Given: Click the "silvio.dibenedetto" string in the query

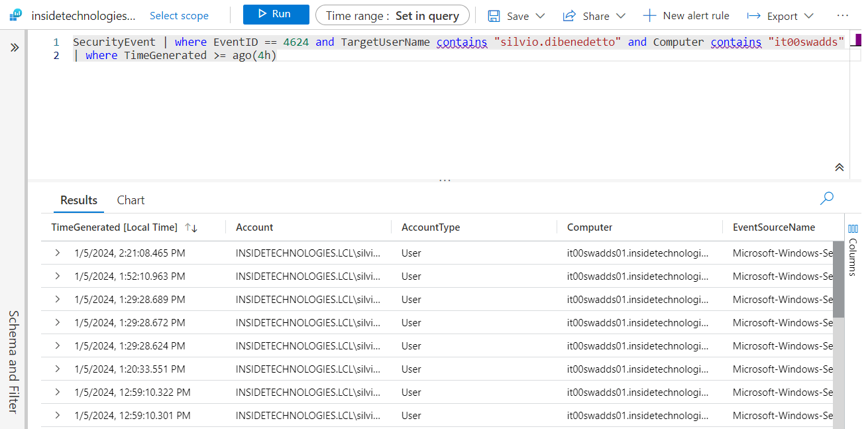Looking at the screenshot, I should click(x=557, y=42).
